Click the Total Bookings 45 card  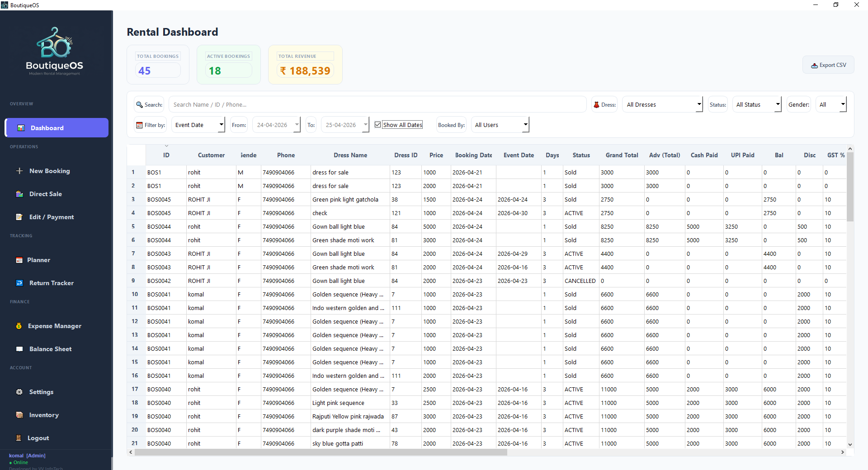coord(158,65)
